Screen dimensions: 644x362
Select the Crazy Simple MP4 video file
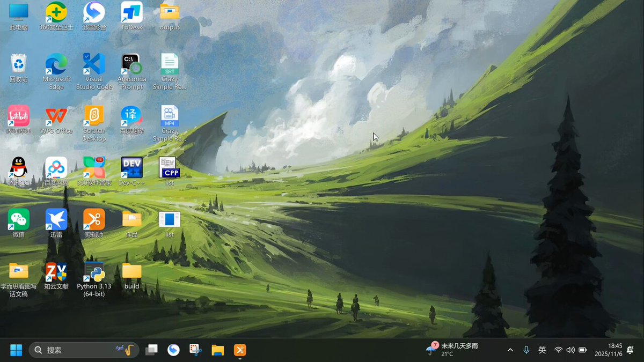coord(170,123)
